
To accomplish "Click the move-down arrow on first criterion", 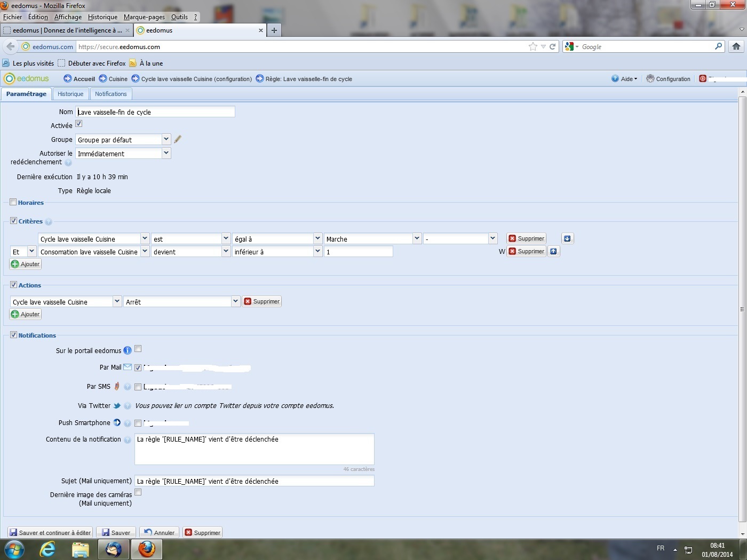I will [567, 238].
